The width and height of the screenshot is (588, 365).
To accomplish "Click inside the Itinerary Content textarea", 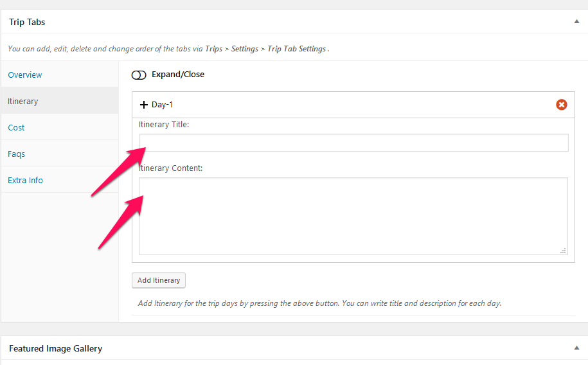I will [x=353, y=216].
